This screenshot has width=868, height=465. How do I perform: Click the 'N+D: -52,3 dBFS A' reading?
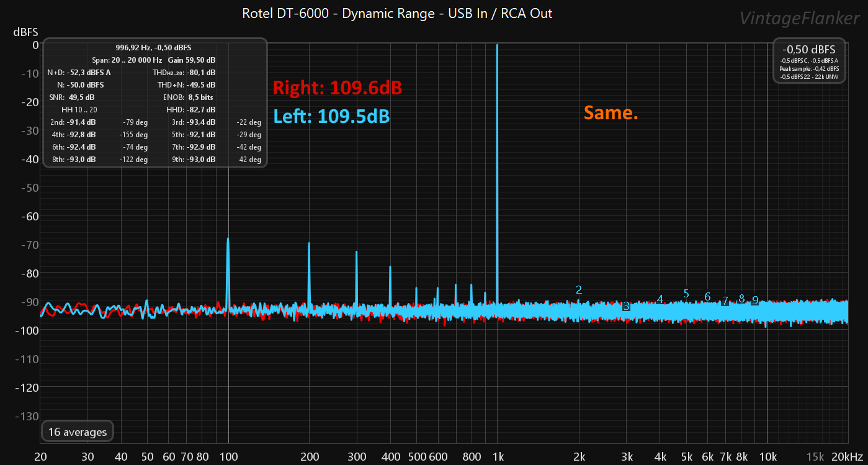pyautogui.click(x=79, y=73)
